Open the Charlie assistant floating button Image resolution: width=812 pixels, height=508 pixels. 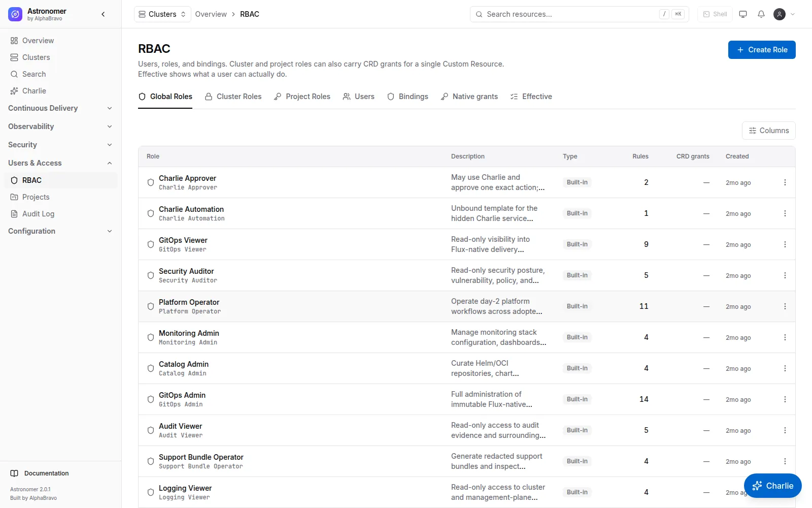773,486
